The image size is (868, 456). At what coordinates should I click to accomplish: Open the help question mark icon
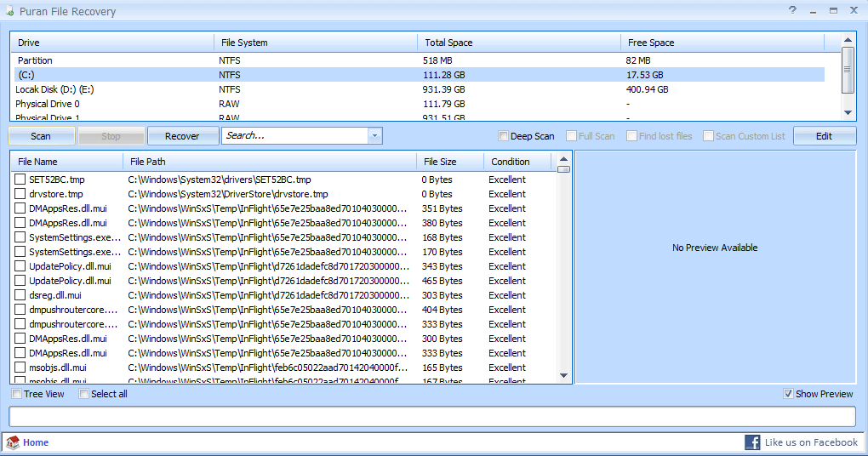tap(793, 10)
